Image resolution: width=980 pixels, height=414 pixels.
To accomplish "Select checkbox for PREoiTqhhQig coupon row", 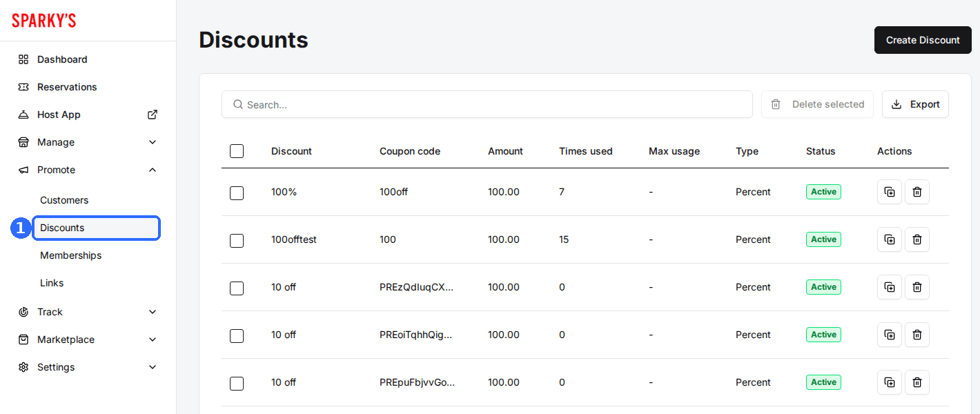I will pos(237,336).
